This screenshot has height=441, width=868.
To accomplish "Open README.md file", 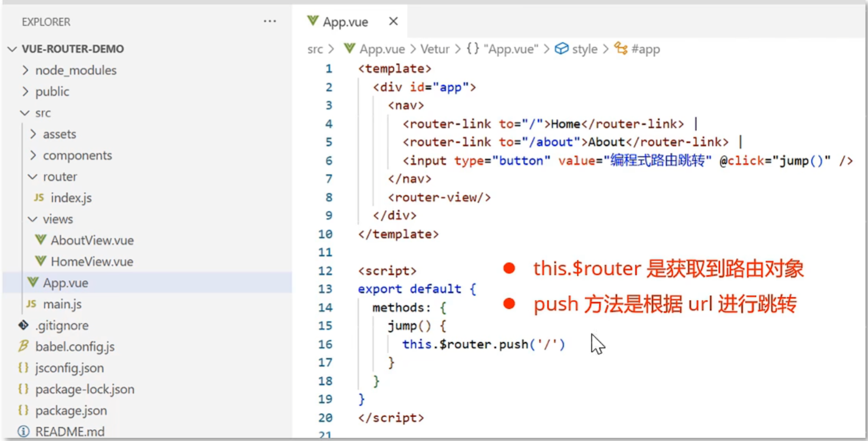I will pyautogui.click(x=70, y=432).
